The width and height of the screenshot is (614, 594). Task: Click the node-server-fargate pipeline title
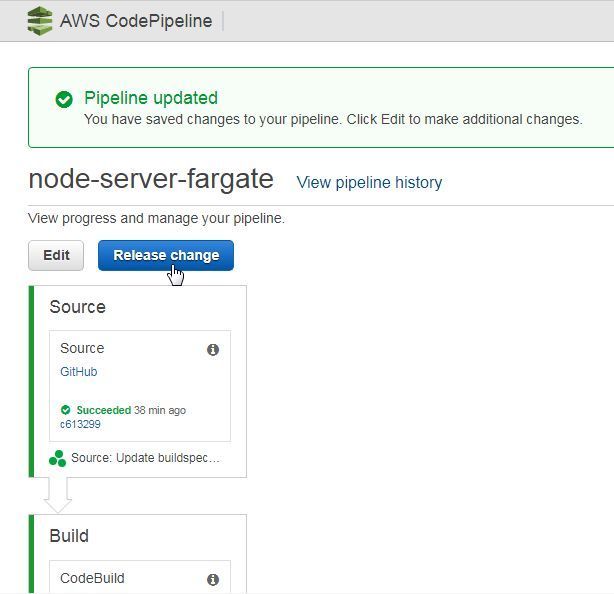[x=151, y=179]
